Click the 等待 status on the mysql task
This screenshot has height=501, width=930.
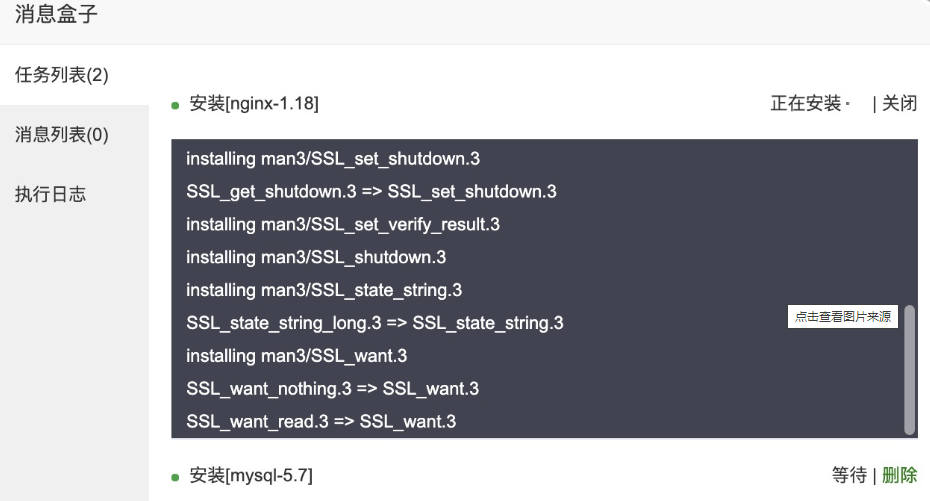tap(849, 475)
